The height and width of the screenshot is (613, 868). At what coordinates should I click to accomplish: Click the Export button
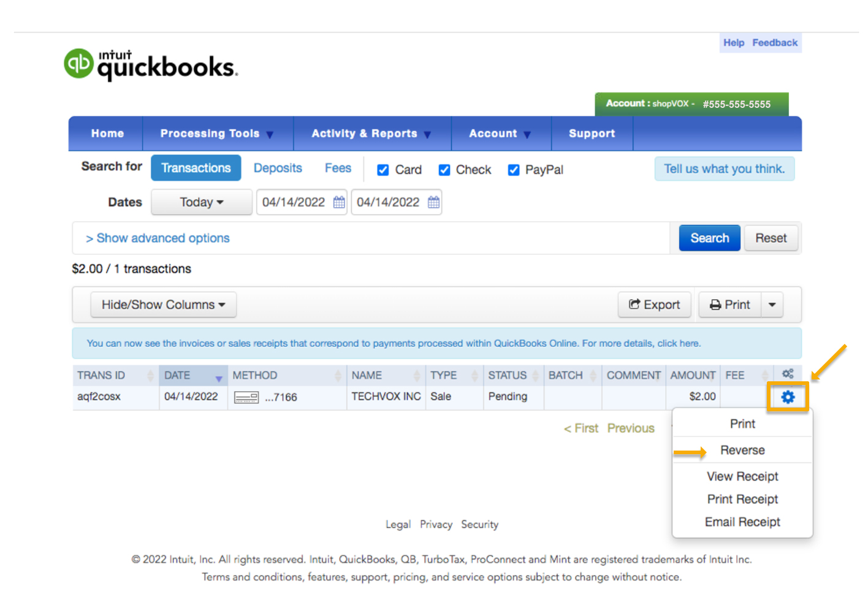pos(655,305)
